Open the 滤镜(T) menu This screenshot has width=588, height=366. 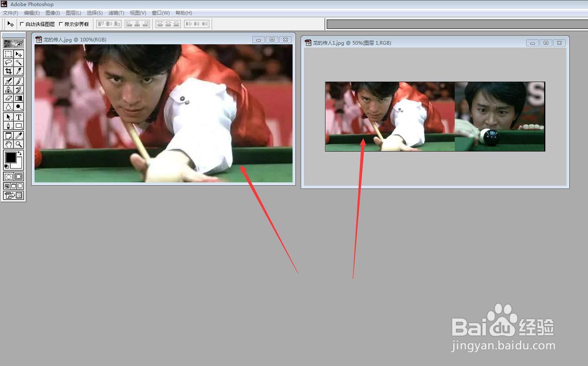(116, 13)
